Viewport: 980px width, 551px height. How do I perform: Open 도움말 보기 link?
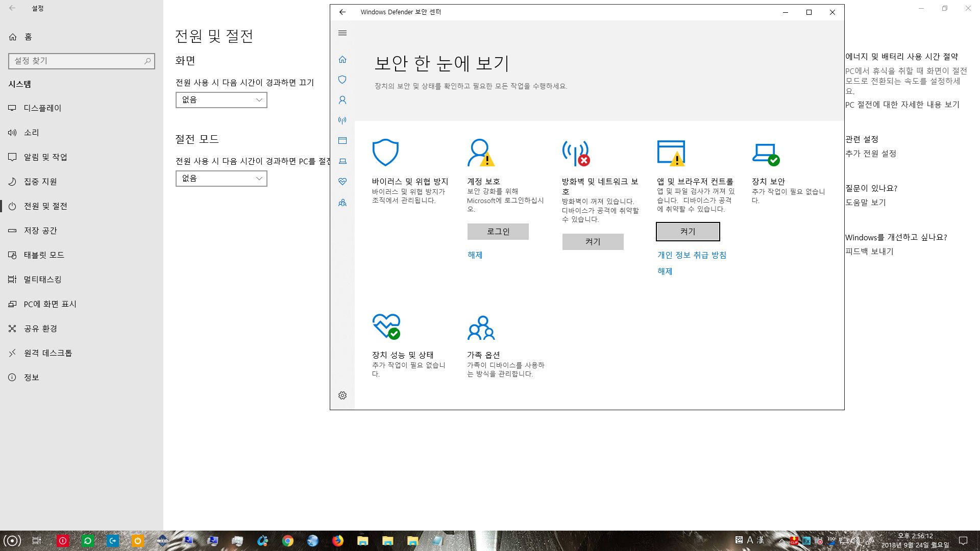coord(866,203)
